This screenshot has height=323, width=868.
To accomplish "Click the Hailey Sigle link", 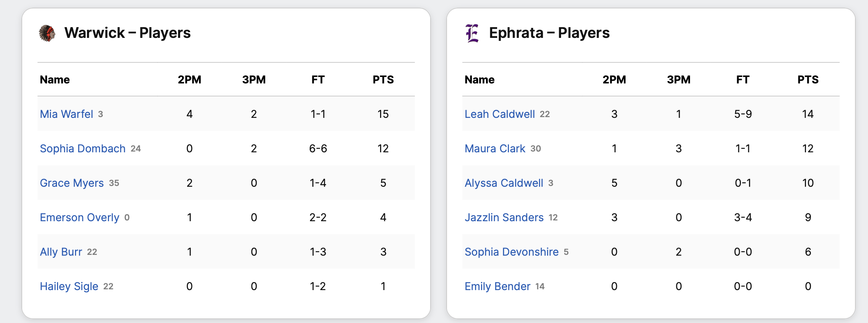I will click(69, 286).
